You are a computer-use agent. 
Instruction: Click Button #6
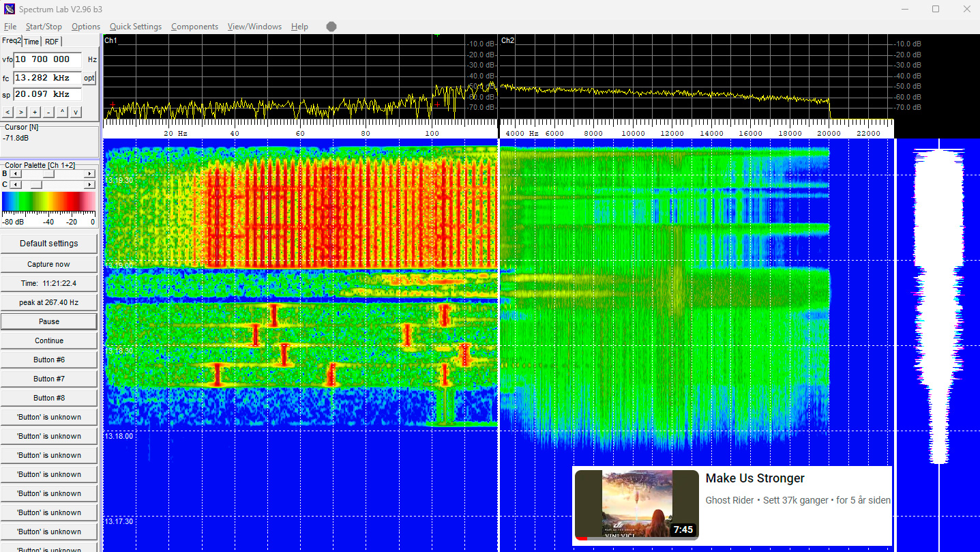click(49, 360)
